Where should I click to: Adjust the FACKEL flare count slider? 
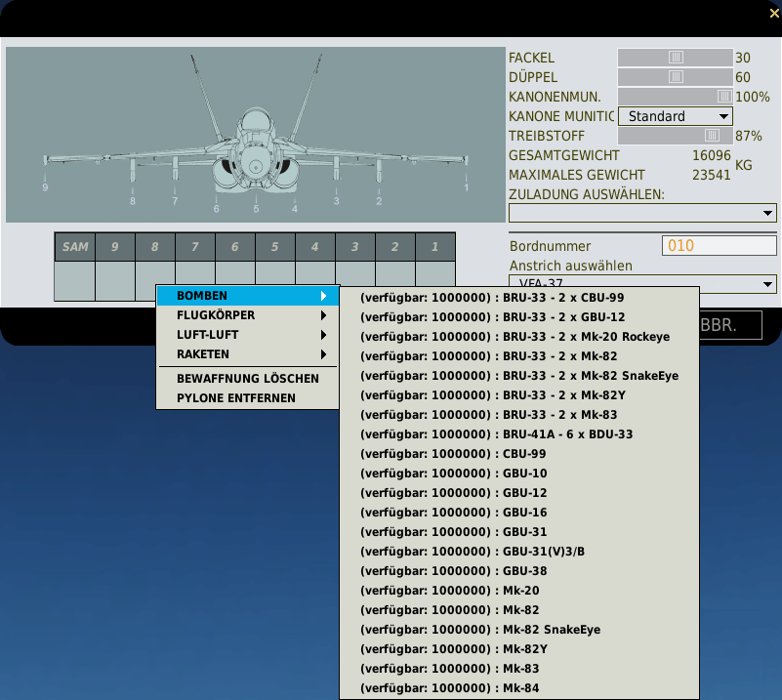tap(675, 58)
